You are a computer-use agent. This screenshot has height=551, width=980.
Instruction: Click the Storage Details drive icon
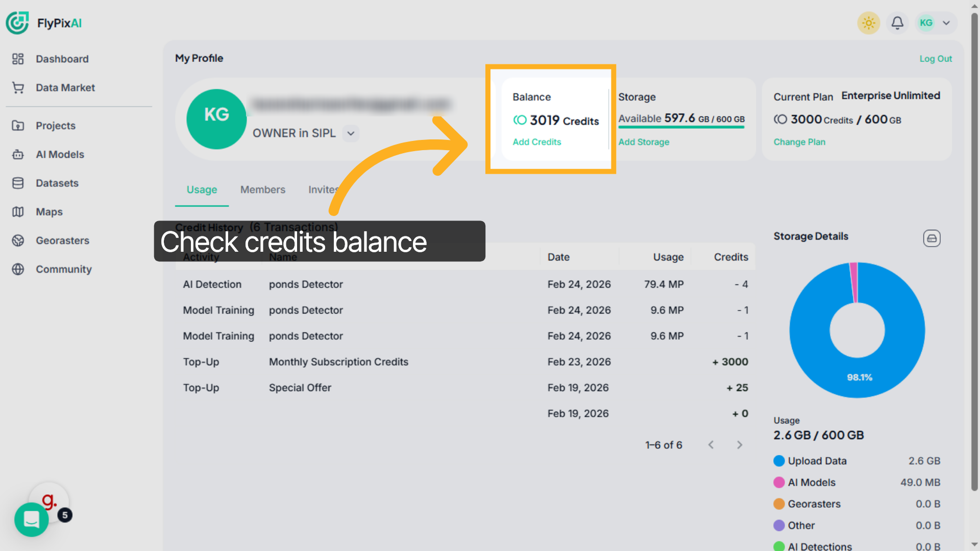[932, 238]
